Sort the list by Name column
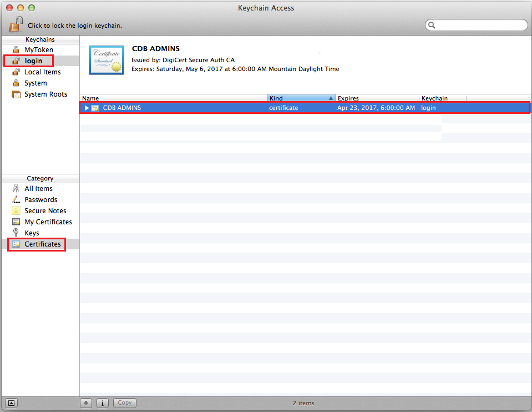The width and height of the screenshot is (532, 412). click(x=172, y=98)
